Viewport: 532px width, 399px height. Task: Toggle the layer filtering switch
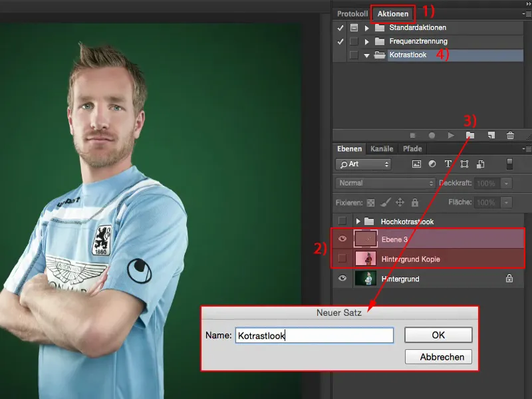509,164
